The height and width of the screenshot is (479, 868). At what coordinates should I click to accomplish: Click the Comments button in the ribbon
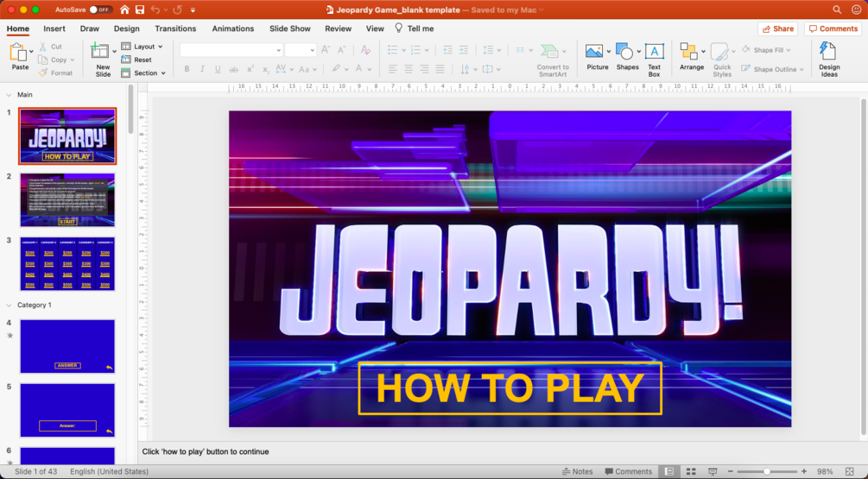pyautogui.click(x=833, y=28)
